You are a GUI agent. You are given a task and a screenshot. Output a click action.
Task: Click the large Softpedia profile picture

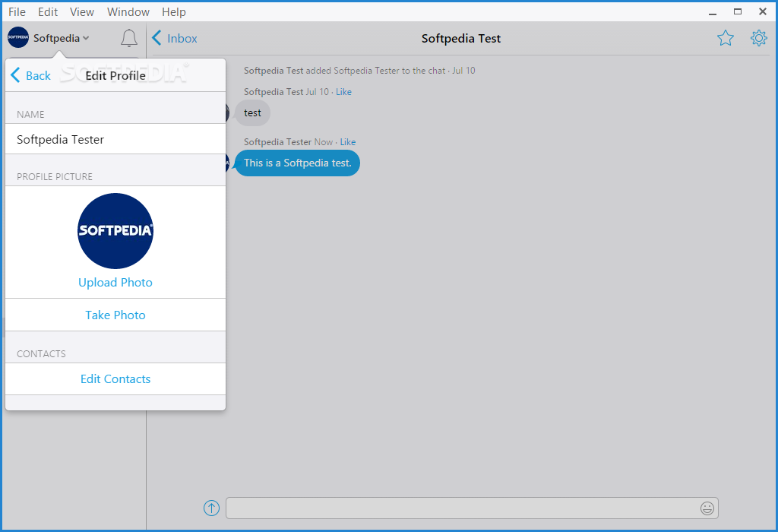(x=115, y=231)
